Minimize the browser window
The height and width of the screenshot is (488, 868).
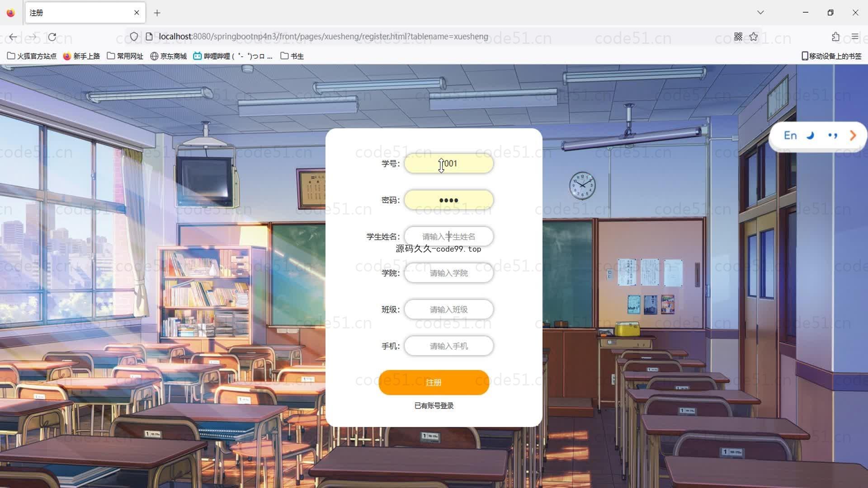(x=805, y=13)
